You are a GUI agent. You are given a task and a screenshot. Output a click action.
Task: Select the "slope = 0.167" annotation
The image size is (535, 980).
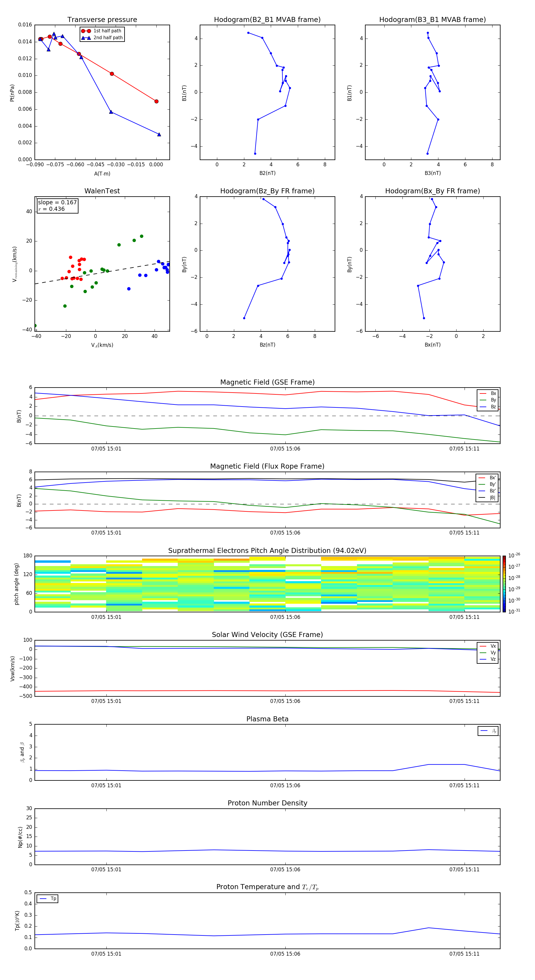coord(57,203)
